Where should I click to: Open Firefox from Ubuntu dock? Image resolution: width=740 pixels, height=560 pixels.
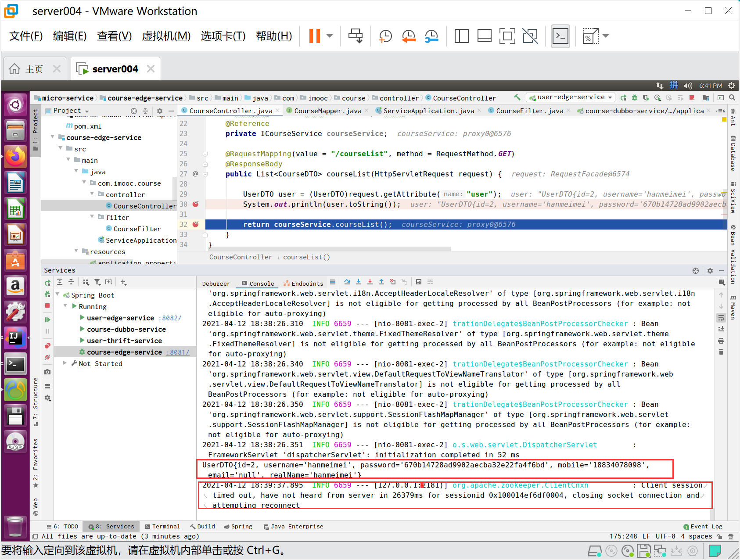(x=15, y=156)
